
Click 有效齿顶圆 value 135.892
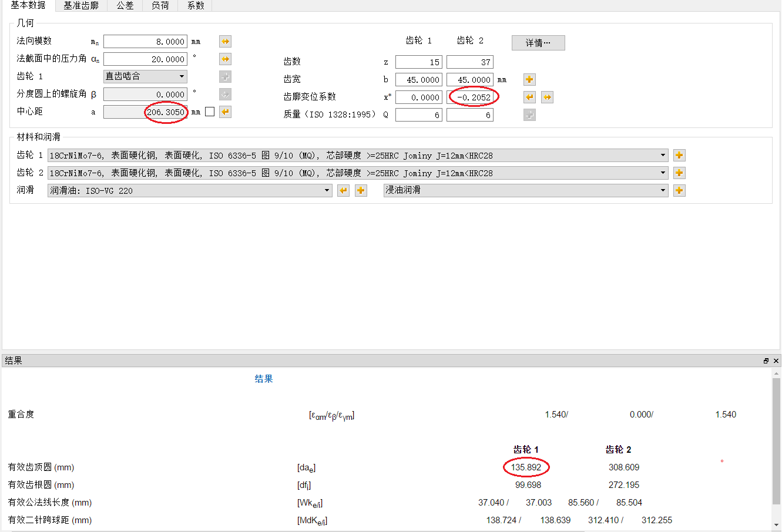coord(526,467)
